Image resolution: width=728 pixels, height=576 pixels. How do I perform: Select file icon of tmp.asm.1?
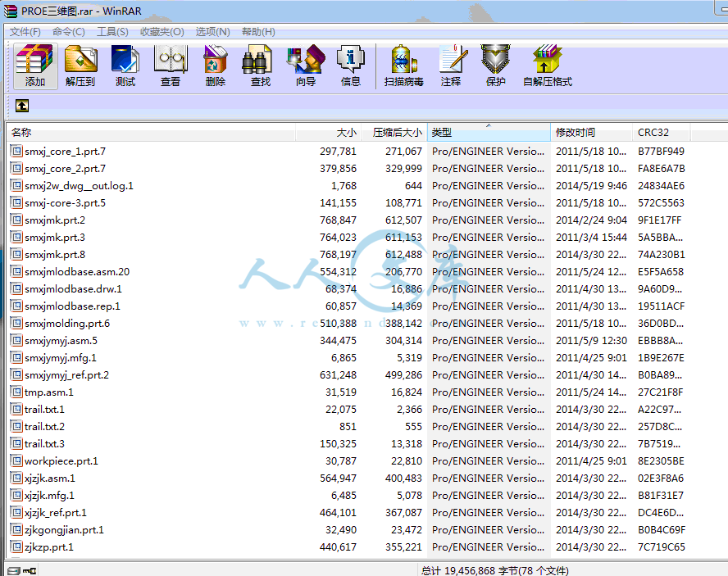pos(16,392)
